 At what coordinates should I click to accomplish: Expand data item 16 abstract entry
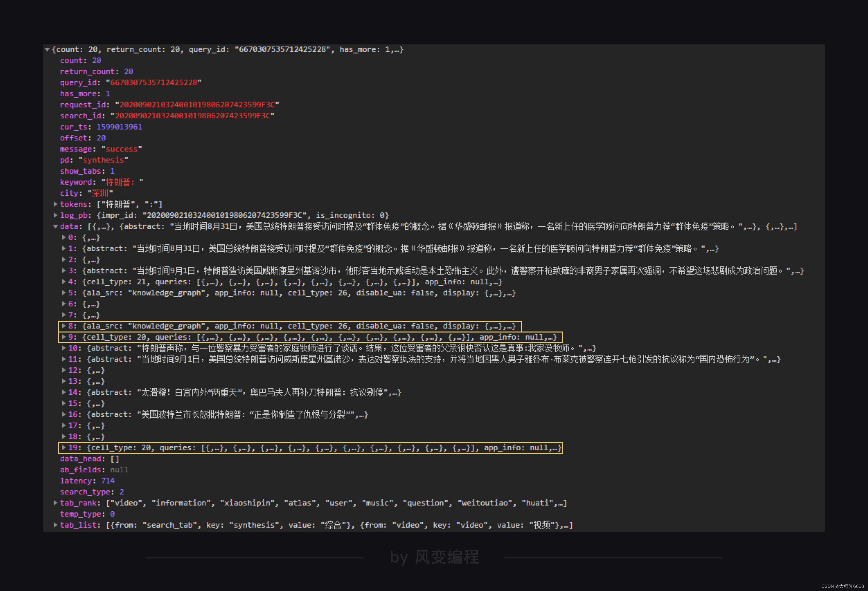click(63, 414)
